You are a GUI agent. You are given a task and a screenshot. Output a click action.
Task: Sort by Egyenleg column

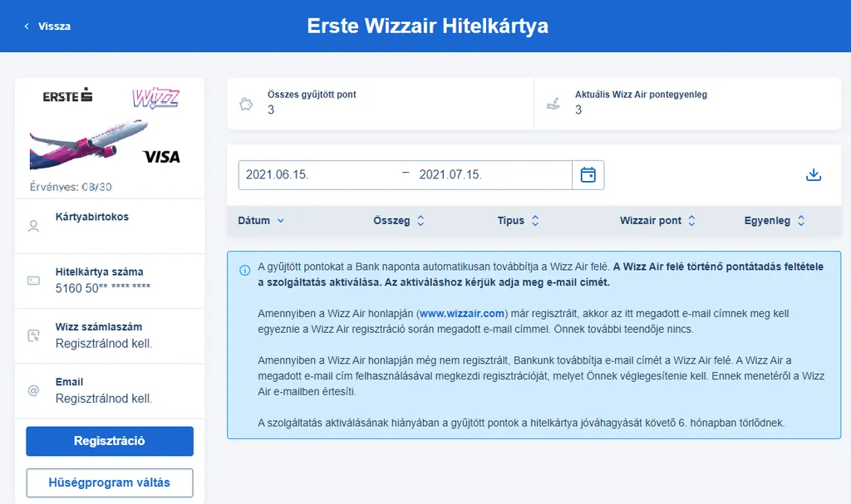tap(775, 221)
